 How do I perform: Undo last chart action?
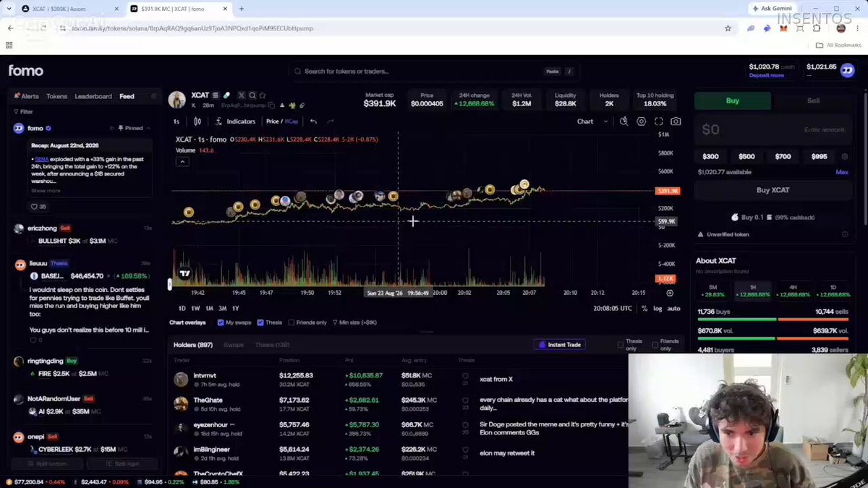313,121
